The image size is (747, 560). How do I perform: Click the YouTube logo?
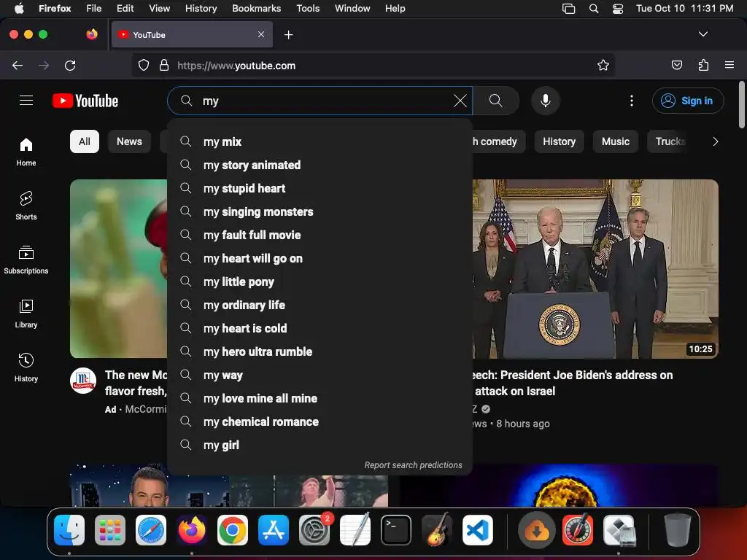(x=85, y=101)
